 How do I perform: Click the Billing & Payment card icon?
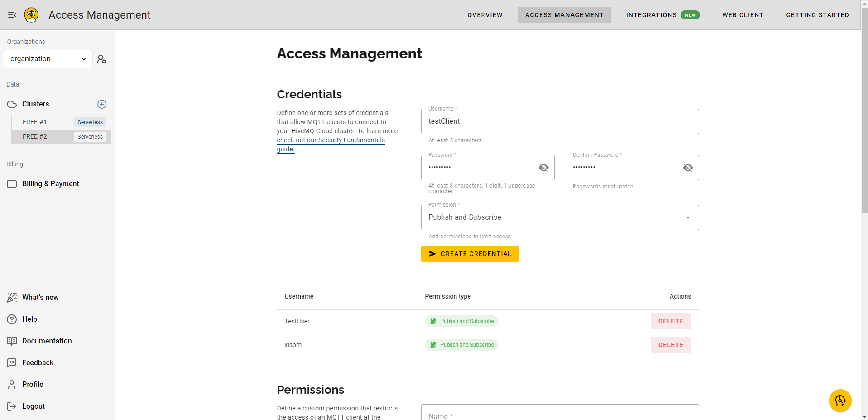pyautogui.click(x=12, y=184)
